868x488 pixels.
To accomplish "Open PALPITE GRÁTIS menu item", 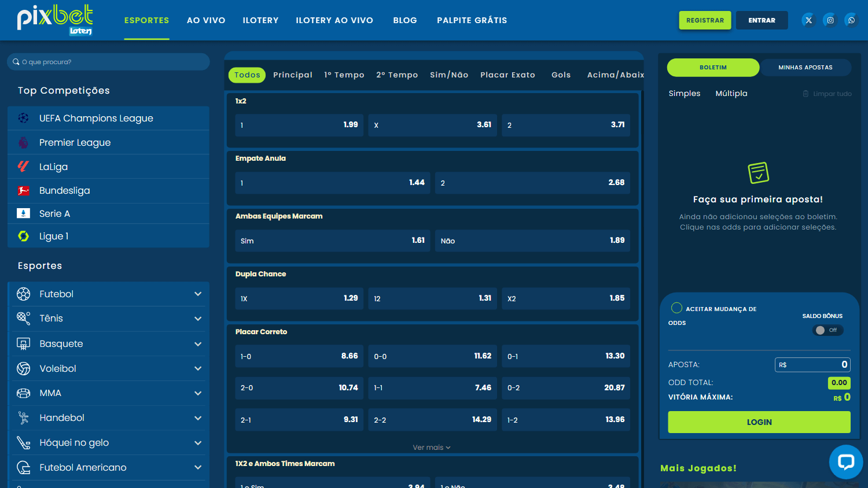I will pyautogui.click(x=472, y=20).
